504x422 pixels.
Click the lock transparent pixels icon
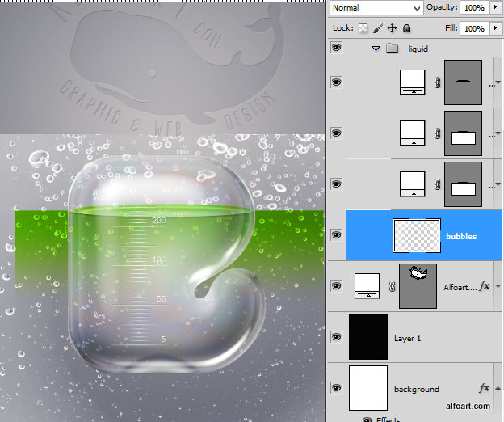click(363, 28)
